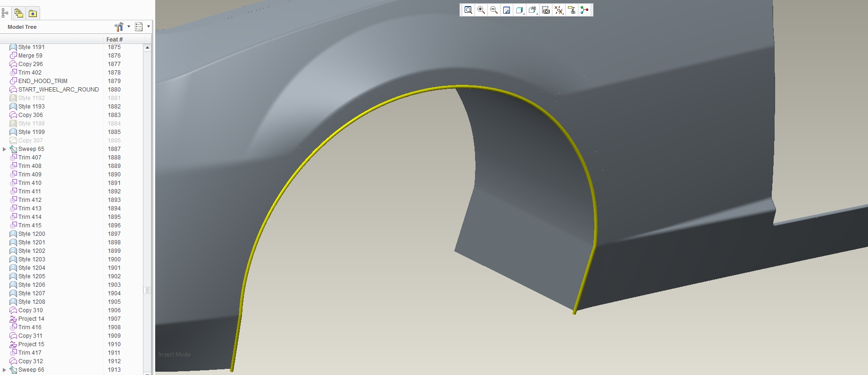The image size is (868, 375).
Task: Click the Zoom In magnifier icon
Action: 481,10
